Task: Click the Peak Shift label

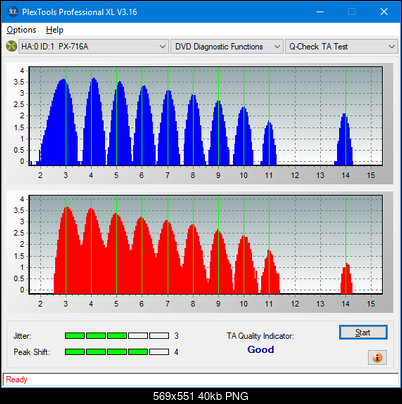Action: (32, 352)
